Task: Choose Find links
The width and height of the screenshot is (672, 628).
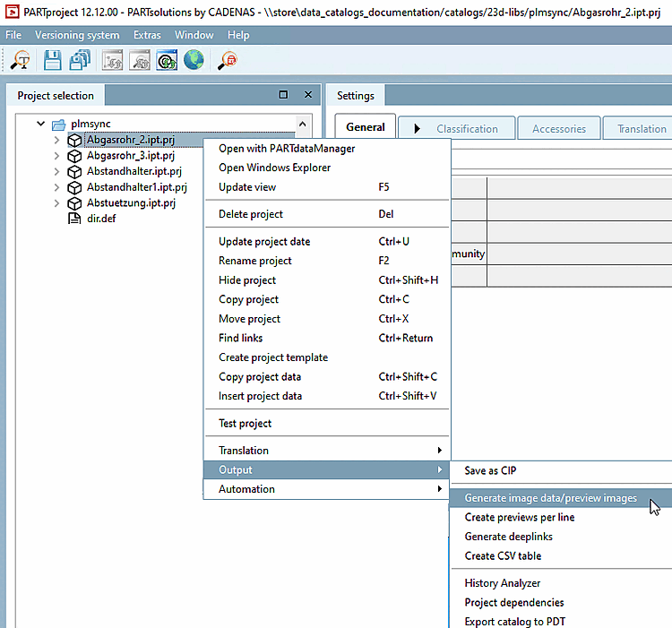Action: click(x=326, y=338)
